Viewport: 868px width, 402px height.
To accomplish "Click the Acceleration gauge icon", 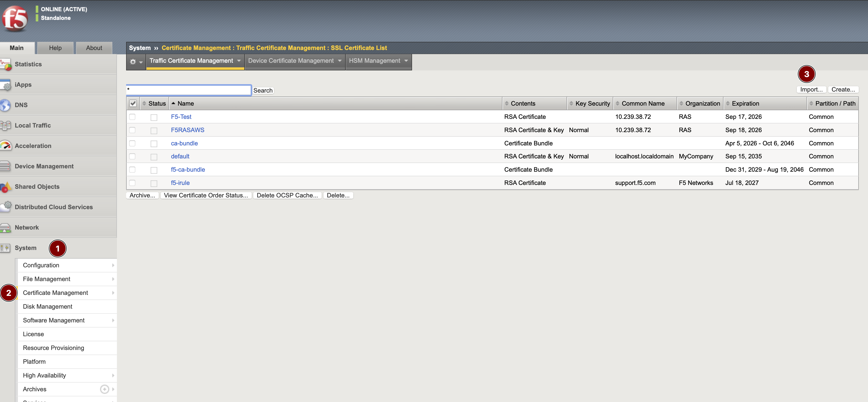I will 6,146.
